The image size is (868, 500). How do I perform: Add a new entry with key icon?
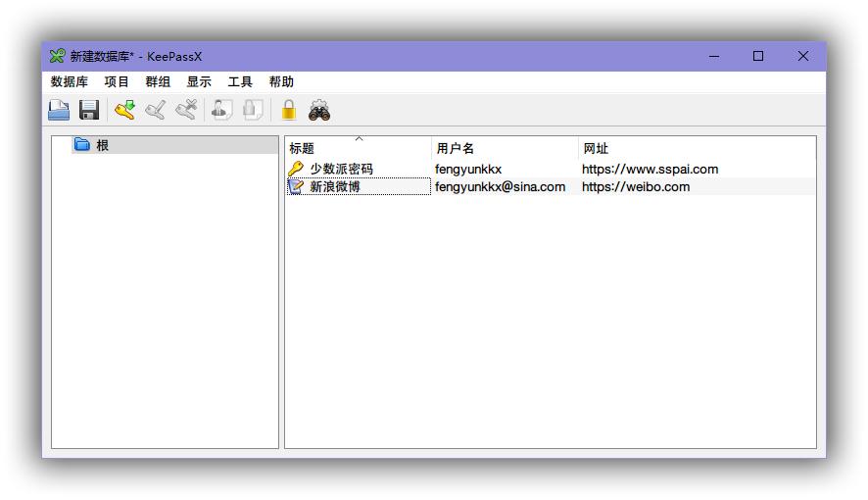[125, 110]
